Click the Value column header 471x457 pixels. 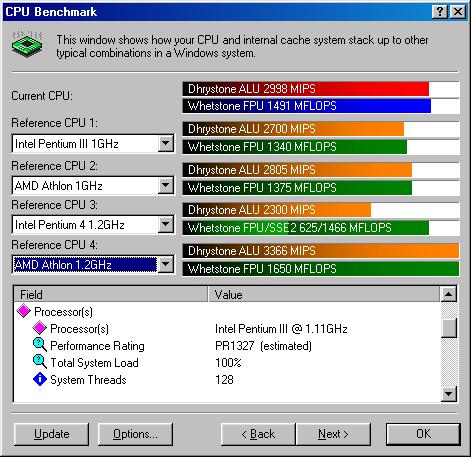point(324,294)
